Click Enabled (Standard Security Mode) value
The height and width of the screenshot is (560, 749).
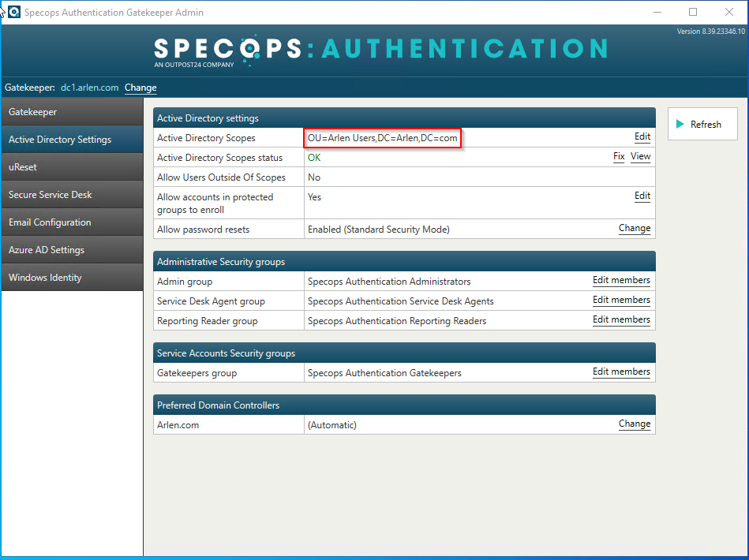[x=378, y=230]
